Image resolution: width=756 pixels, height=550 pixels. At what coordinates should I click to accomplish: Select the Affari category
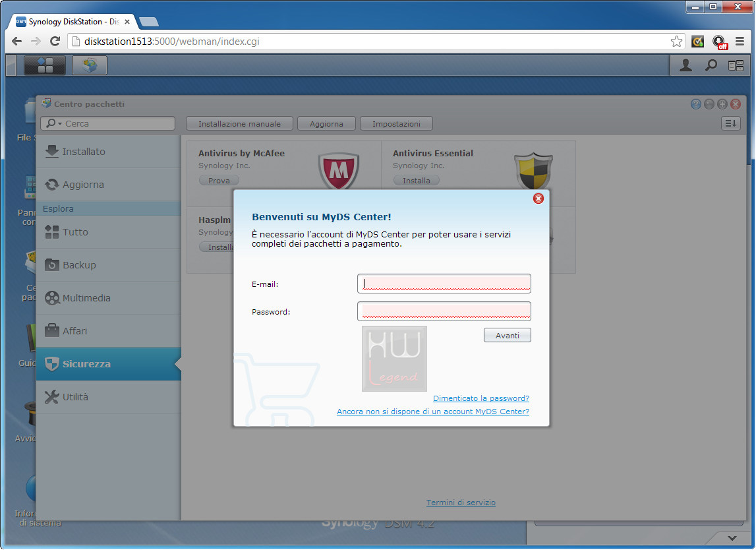(109, 331)
